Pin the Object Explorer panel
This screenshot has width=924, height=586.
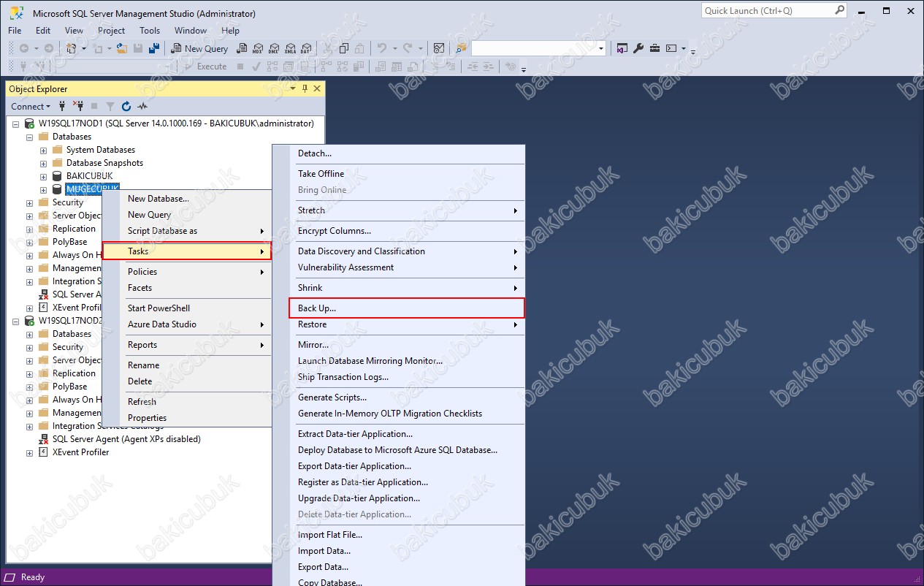click(x=305, y=88)
